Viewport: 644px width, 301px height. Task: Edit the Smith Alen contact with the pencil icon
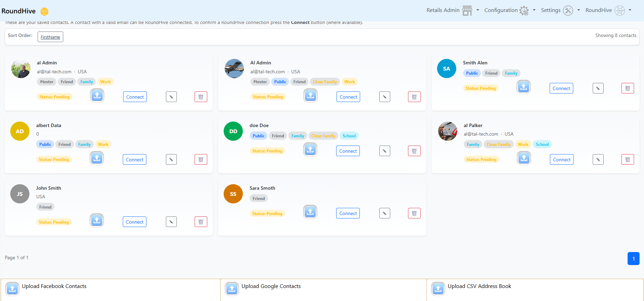(598, 88)
